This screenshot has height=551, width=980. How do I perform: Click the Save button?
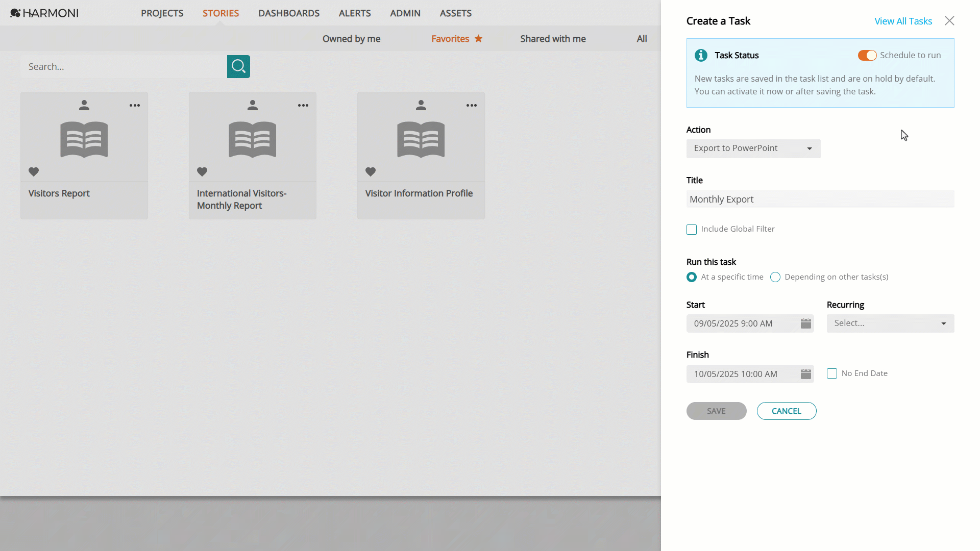tap(716, 411)
